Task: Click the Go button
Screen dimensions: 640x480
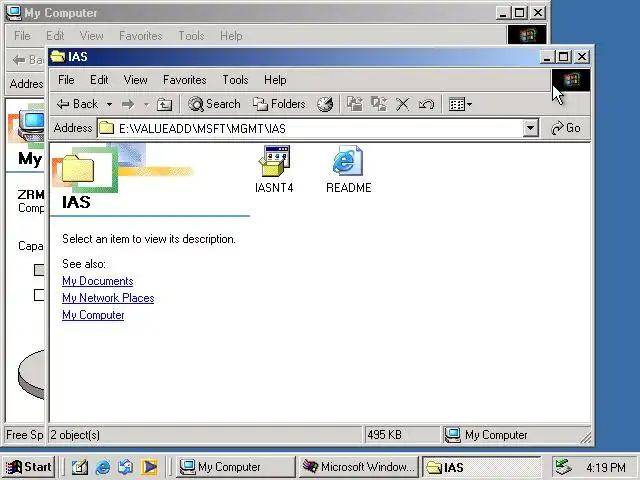Action: [x=566, y=128]
